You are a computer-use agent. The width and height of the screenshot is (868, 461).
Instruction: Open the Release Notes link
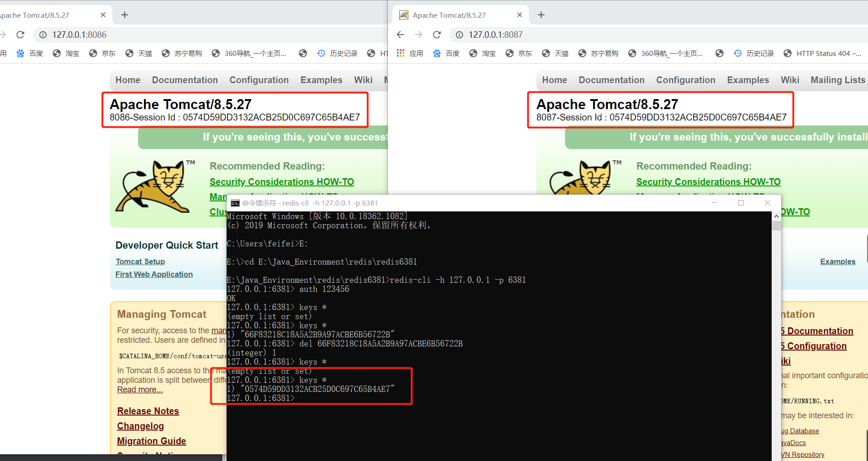click(148, 411)
